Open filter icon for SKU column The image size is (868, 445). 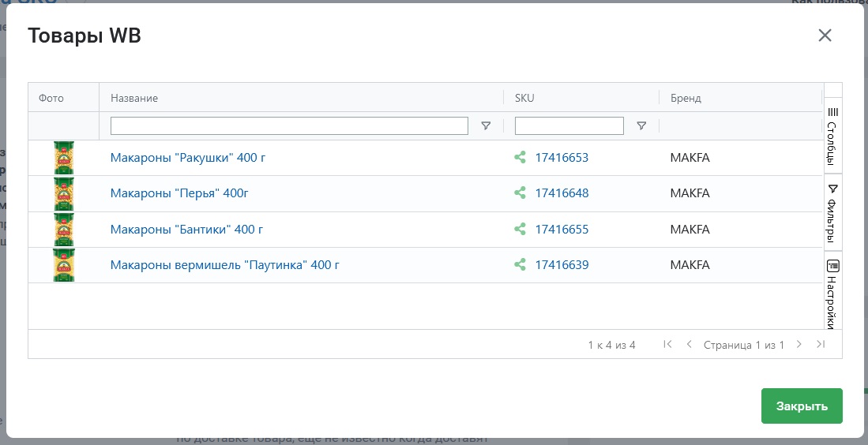tap(641, 126)
